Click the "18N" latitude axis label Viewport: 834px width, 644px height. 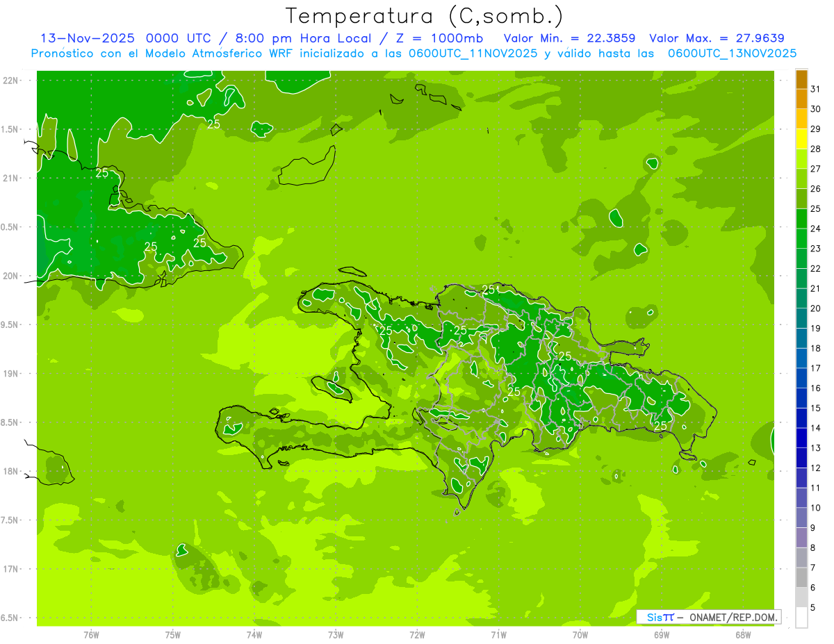pos(10,471)
